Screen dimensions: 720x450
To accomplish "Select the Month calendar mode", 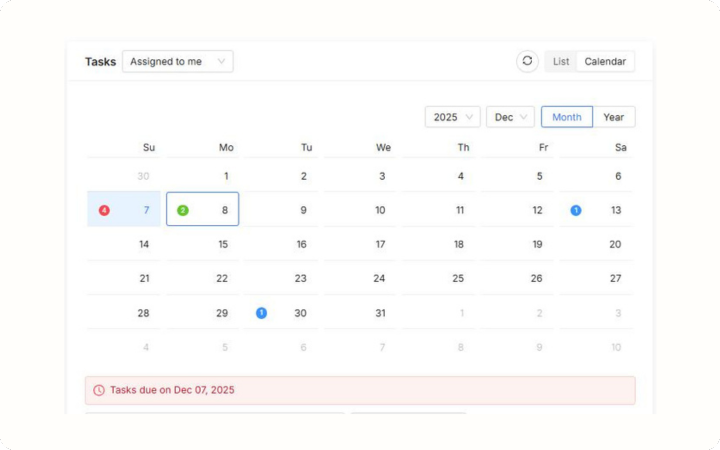I will (x=567, y=117).
